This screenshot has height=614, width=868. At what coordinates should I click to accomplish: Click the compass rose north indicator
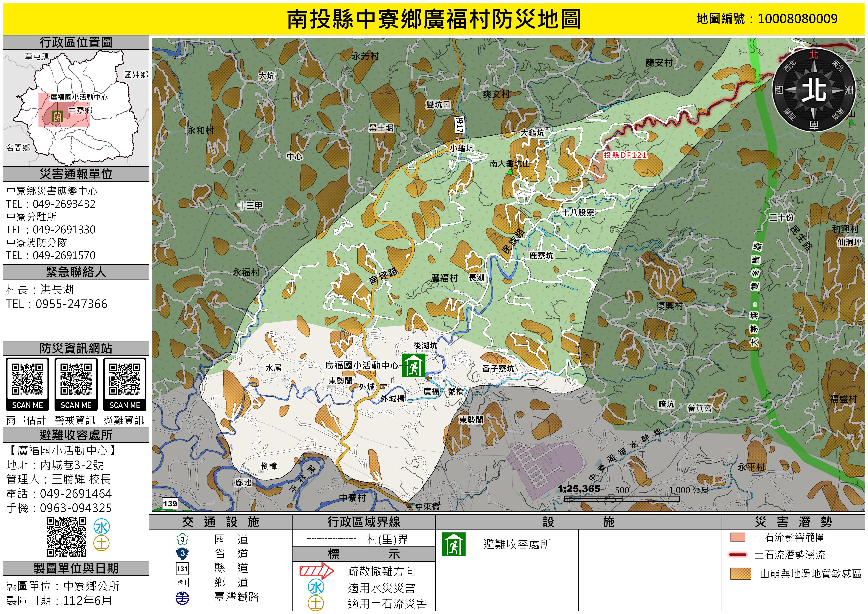click(x=814, y=90)
